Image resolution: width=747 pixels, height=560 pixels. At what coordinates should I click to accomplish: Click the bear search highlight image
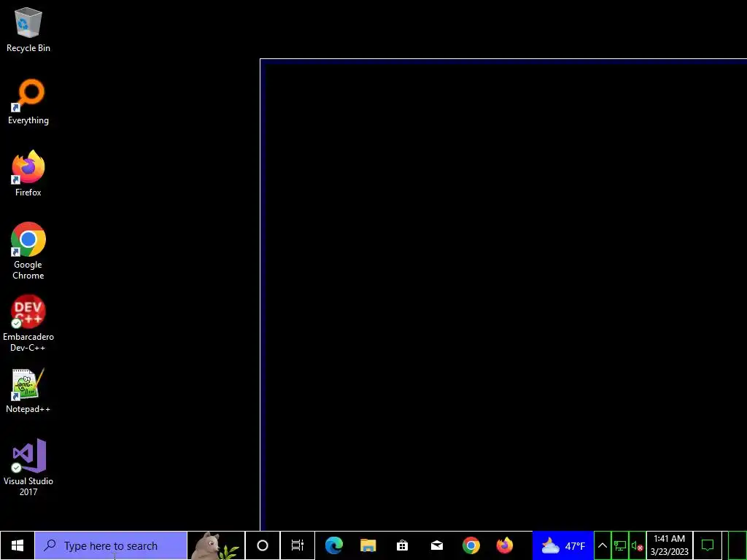216,545
